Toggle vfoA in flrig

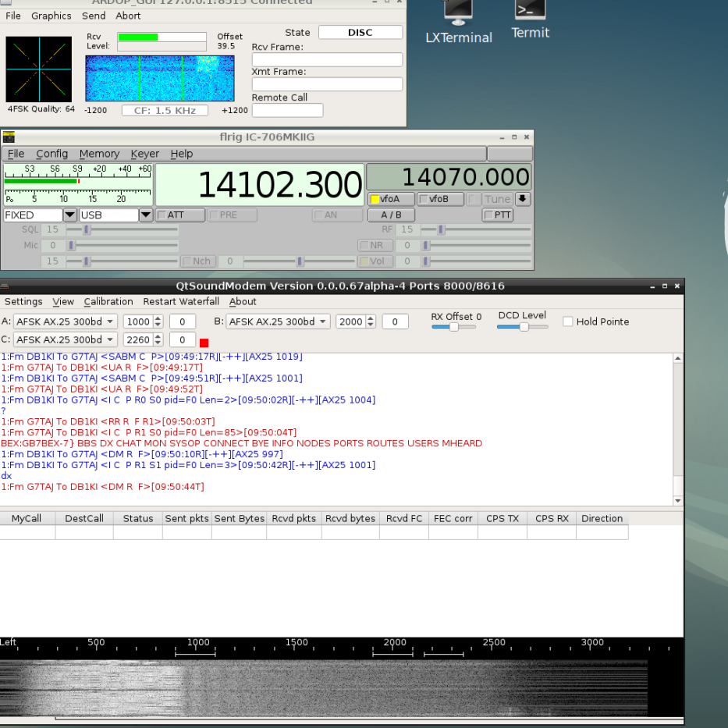coord(390,199)
